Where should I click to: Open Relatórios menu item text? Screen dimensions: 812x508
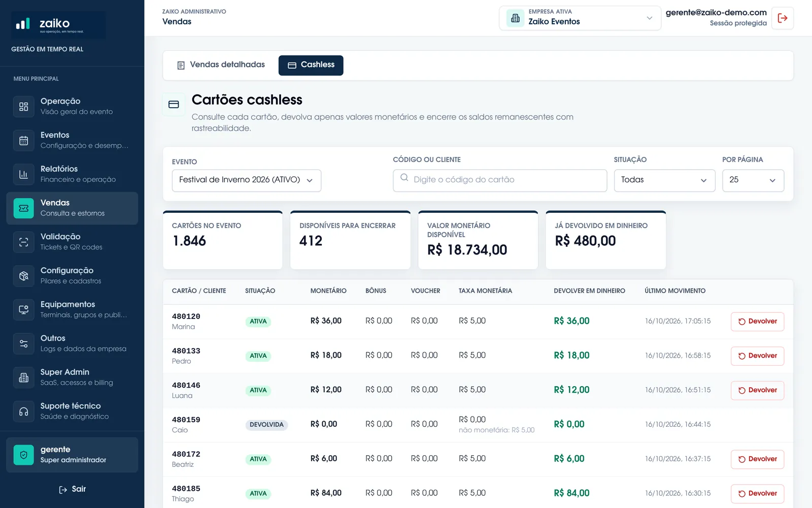click(x=59, y=169)
